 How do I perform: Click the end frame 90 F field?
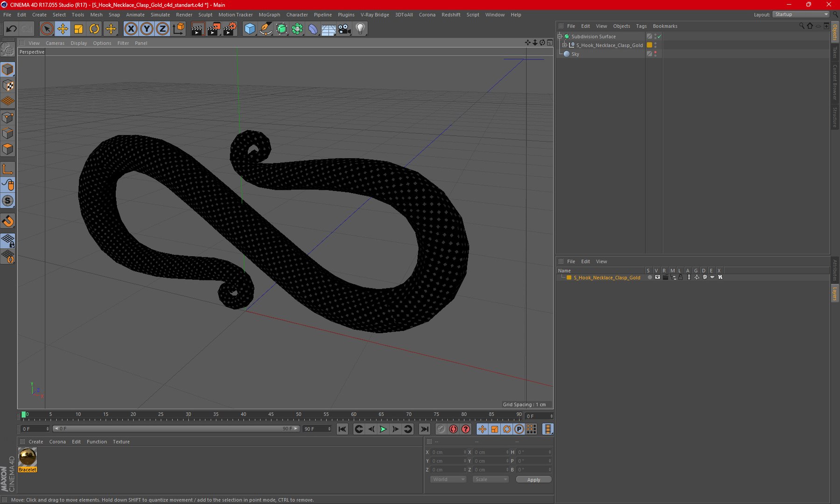(x=317, y=429)
